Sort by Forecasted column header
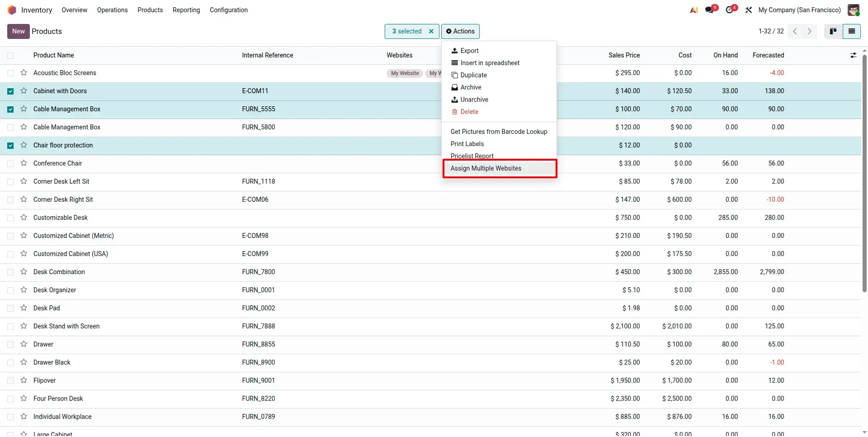This screenshot has width=868, height=437. tap(768, 55)
